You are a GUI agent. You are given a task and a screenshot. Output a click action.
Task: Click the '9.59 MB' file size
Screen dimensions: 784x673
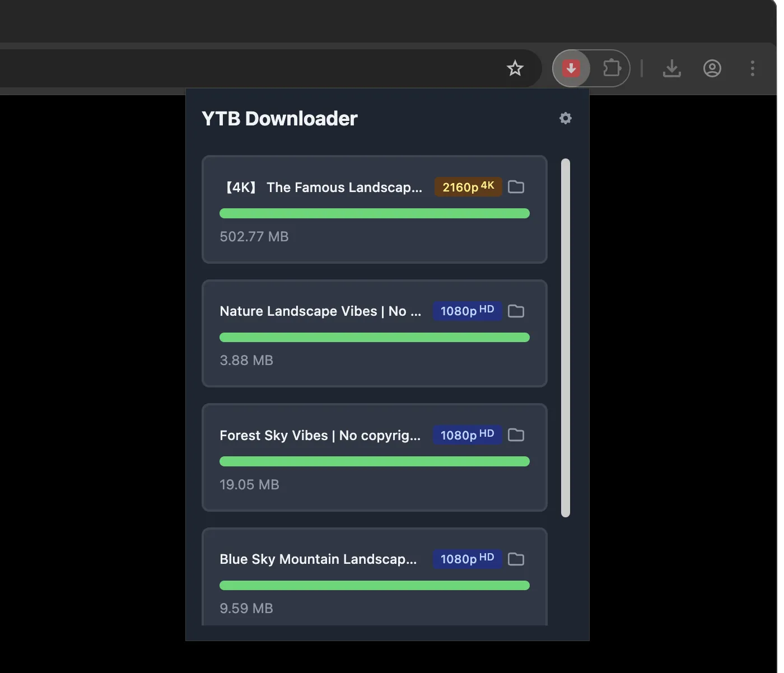(246, 608)
